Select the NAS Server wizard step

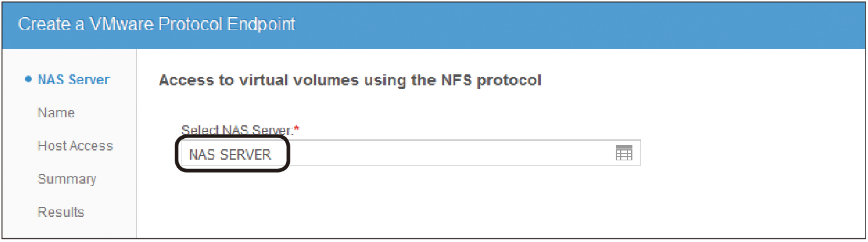pyautogui.click(x=73, y=80)
